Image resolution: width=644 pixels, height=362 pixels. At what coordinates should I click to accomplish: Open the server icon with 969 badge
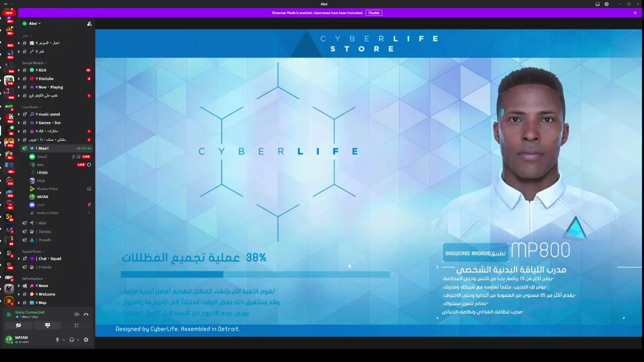point(9,118)
